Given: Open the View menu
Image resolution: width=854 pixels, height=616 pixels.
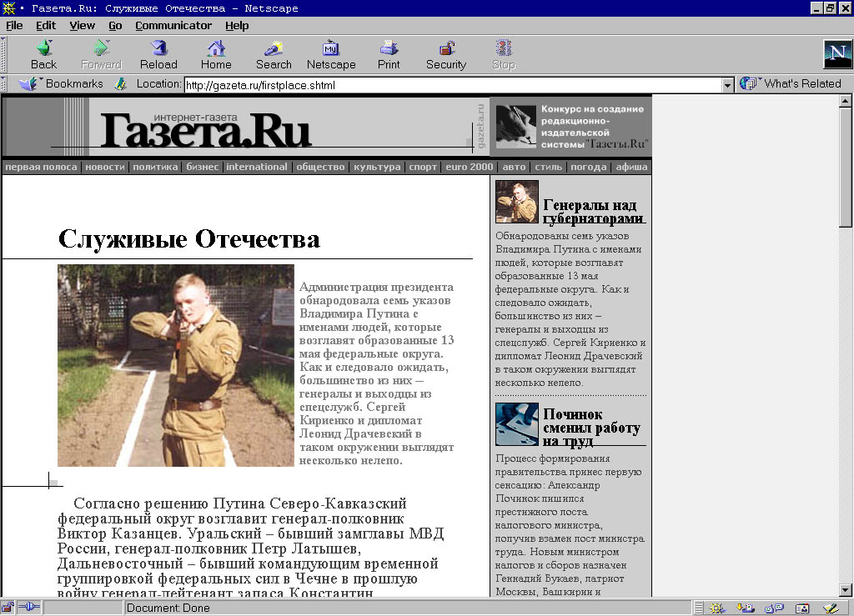Looking at the screenshot, I should [x=83, y=26].
